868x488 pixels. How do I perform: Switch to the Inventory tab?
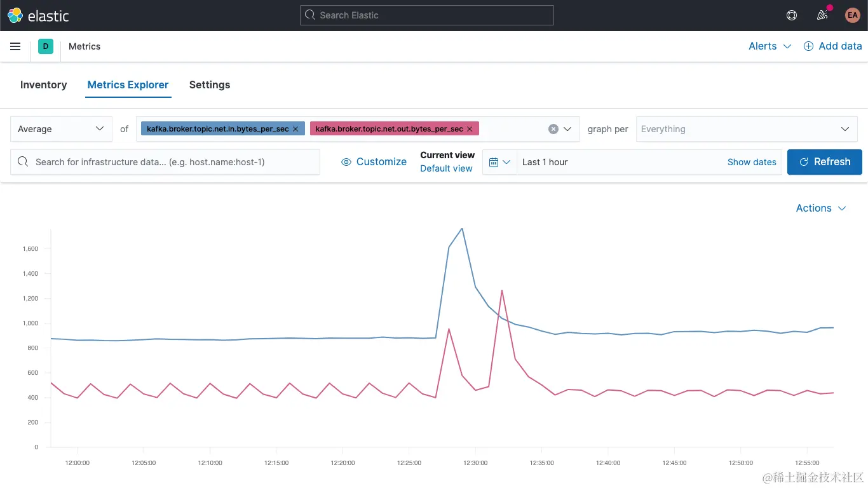(x=43, y=85)
